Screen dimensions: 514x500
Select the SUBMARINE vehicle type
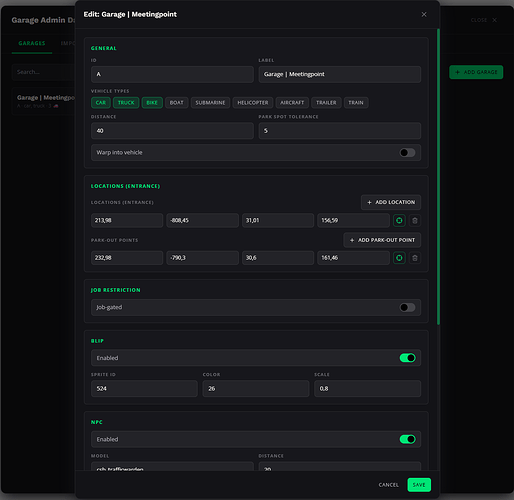pos(210,103)
